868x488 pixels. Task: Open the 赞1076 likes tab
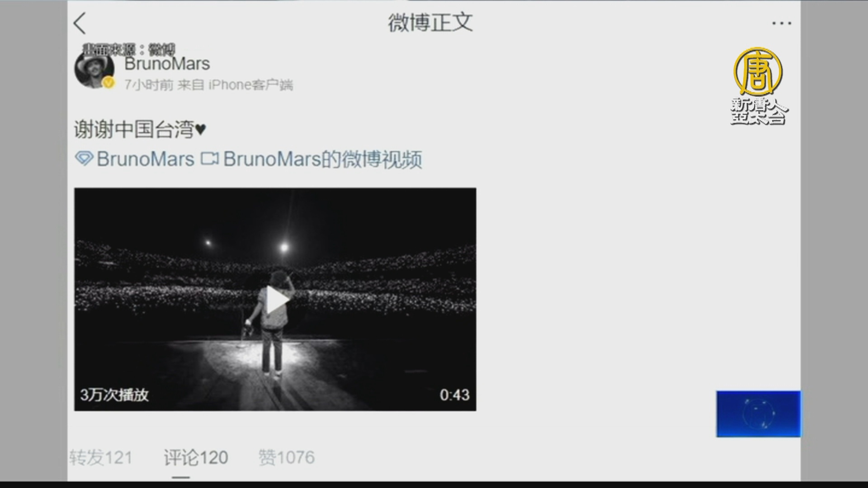(287, 457)
